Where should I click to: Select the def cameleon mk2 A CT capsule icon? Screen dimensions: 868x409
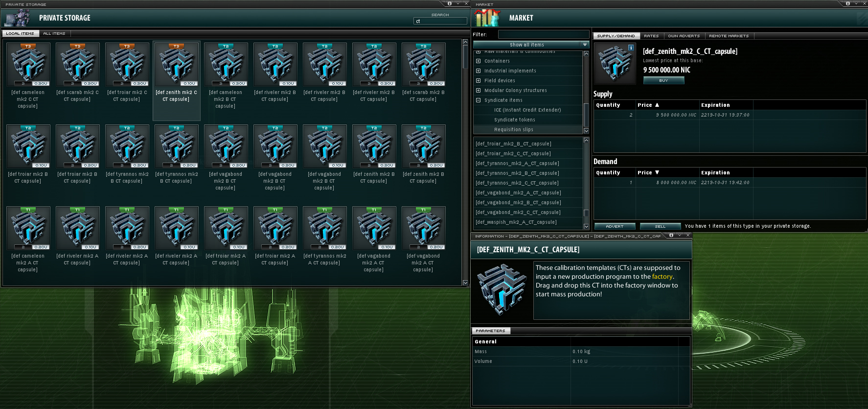click(28, 228)
